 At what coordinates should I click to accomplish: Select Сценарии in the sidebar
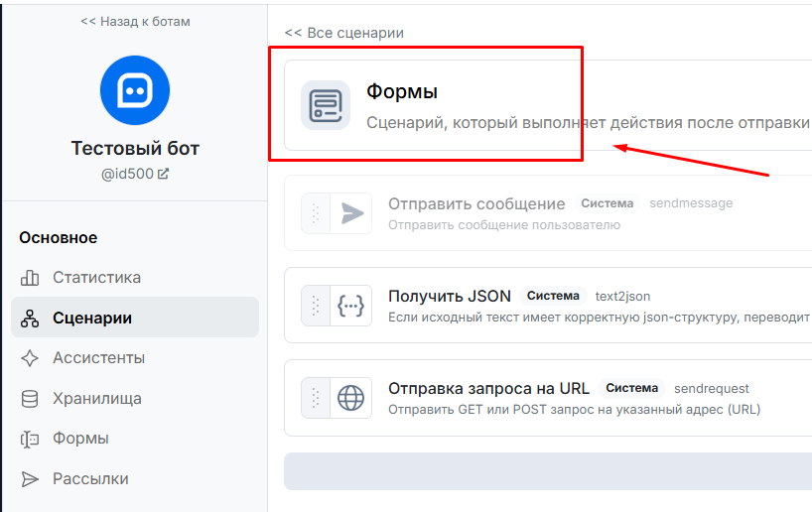[135, 318]
